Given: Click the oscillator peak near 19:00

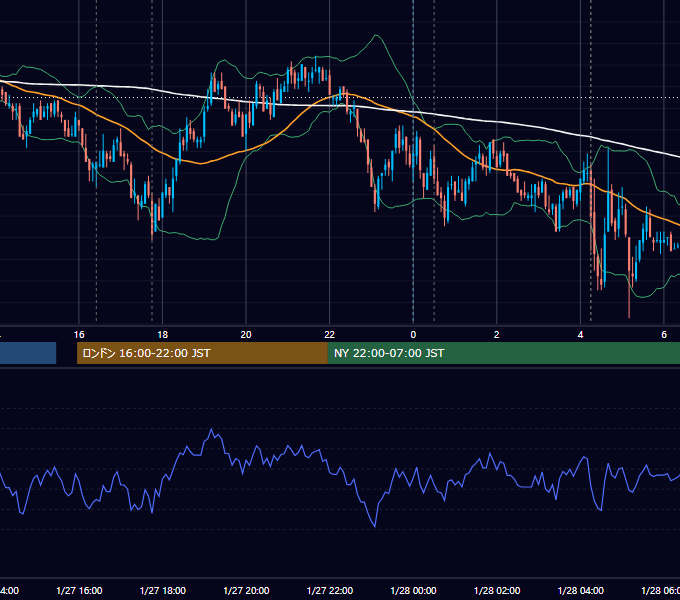Looking at the screenshot, I should coord(212,429).
